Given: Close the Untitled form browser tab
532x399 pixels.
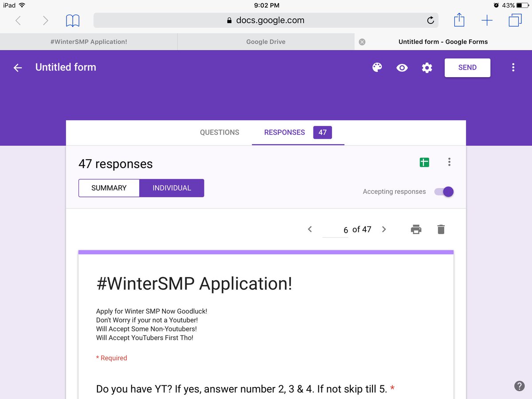Looking at the screenshot, I should 362,42.
